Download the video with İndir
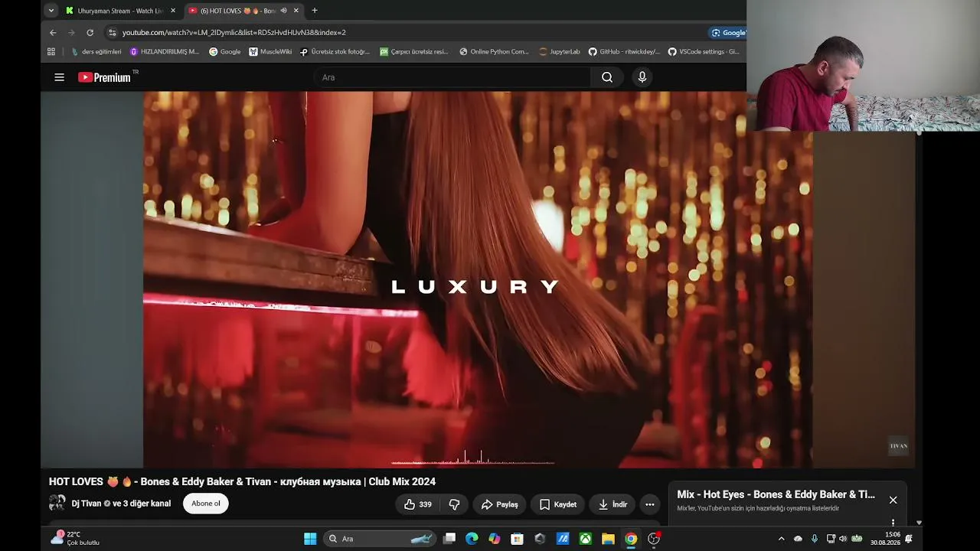 click(x=612, y=504)
